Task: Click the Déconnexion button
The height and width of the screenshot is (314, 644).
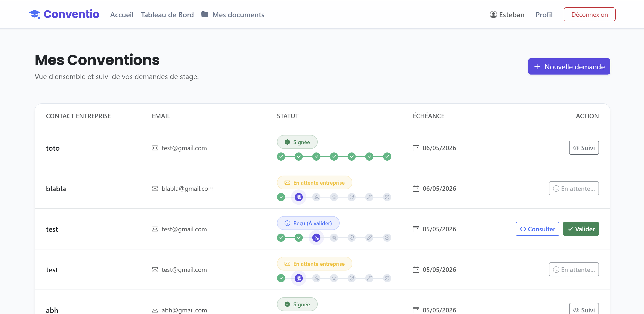Action: 589,14
